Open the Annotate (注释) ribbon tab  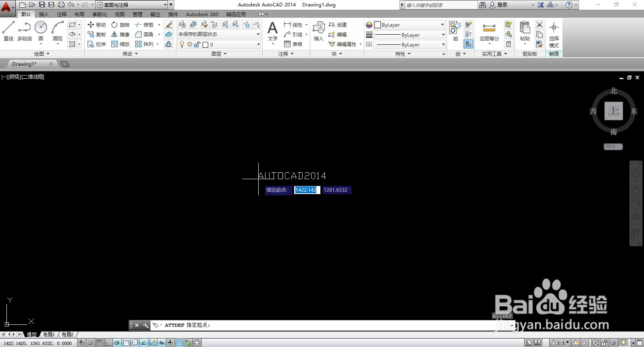coord(61,14)
